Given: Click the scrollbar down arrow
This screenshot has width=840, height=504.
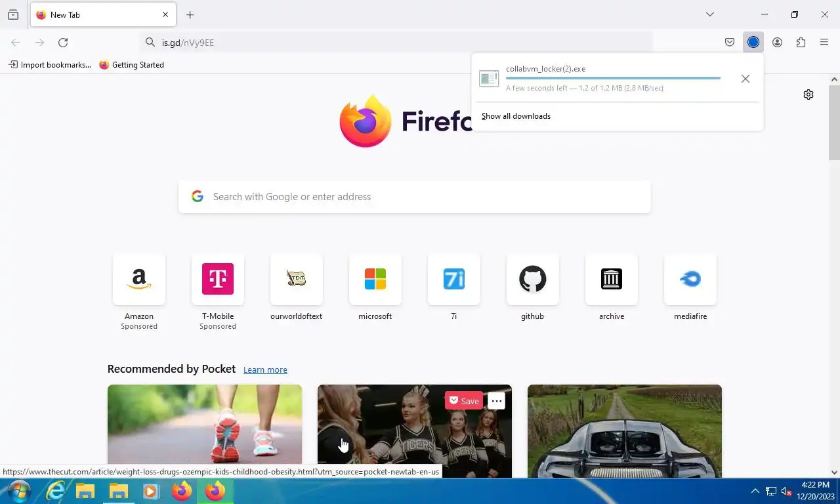Looking at the screenshot, I should point(834,472).
